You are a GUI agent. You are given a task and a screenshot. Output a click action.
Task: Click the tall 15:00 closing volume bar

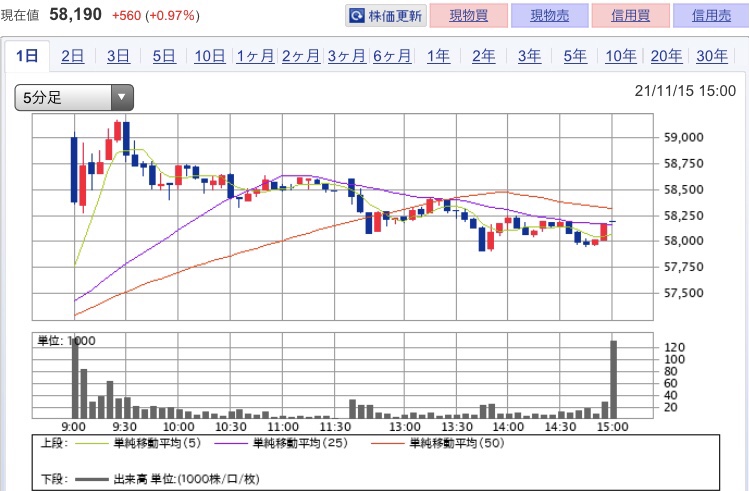[613, 380]
